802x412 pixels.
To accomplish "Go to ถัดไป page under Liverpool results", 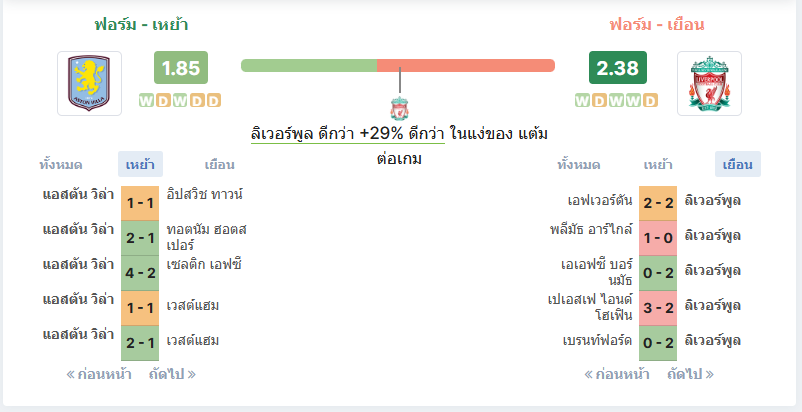I will coord(690,375).
